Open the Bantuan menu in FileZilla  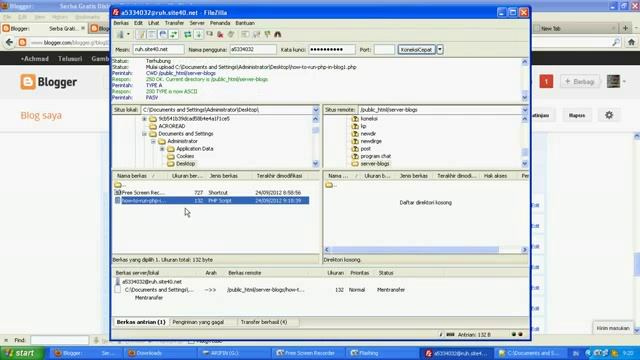pyautogui.click(x=245, y=23)
